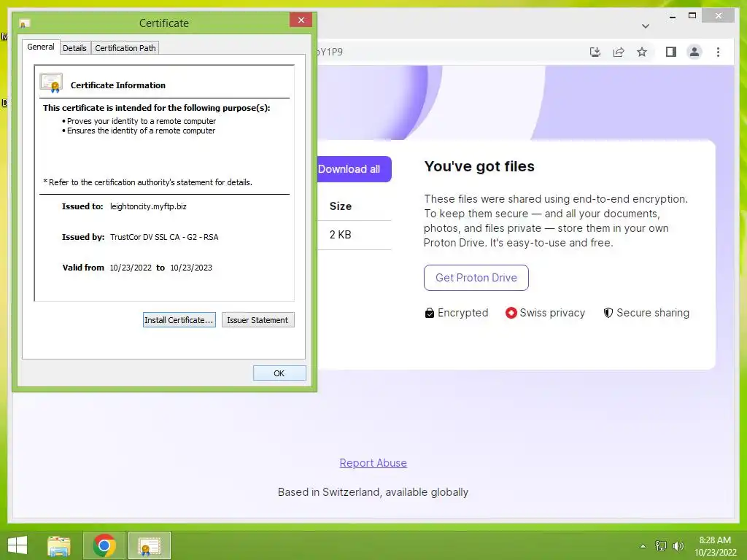
Task: Click the Get Proton Drive button
Action: coord(476,278)
